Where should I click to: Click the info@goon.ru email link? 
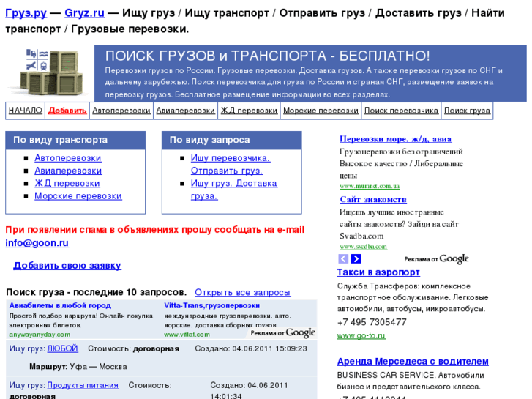point(37,243)
